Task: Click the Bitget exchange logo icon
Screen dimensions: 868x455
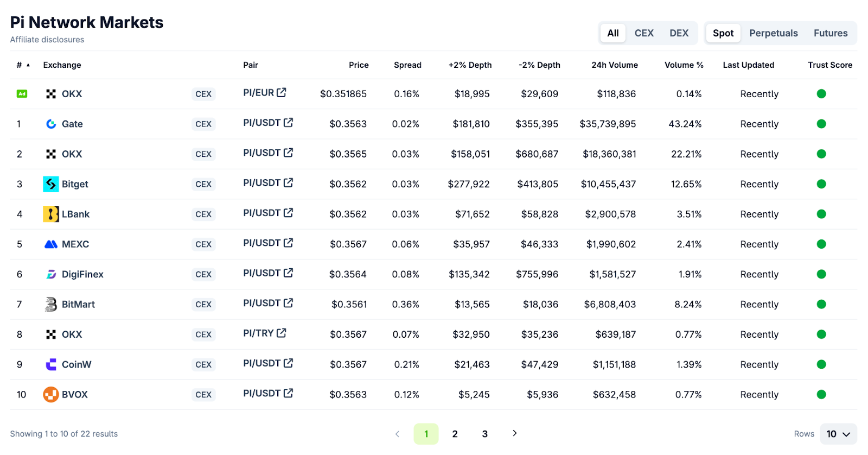Action: point(51,184)
